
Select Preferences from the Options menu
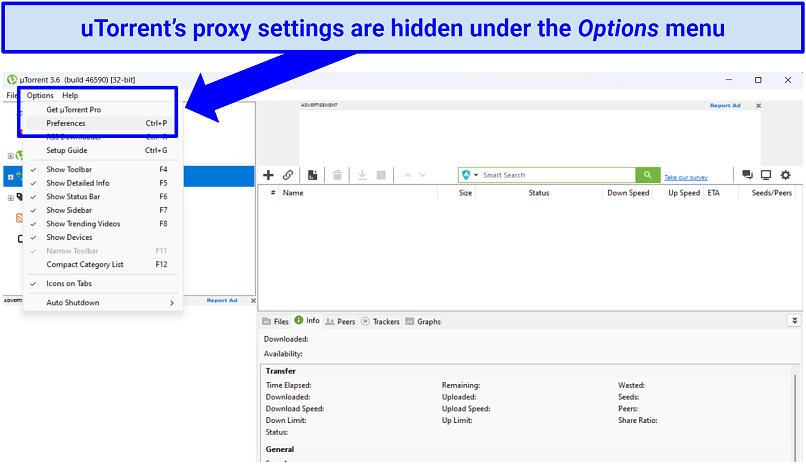pos(66,123)
